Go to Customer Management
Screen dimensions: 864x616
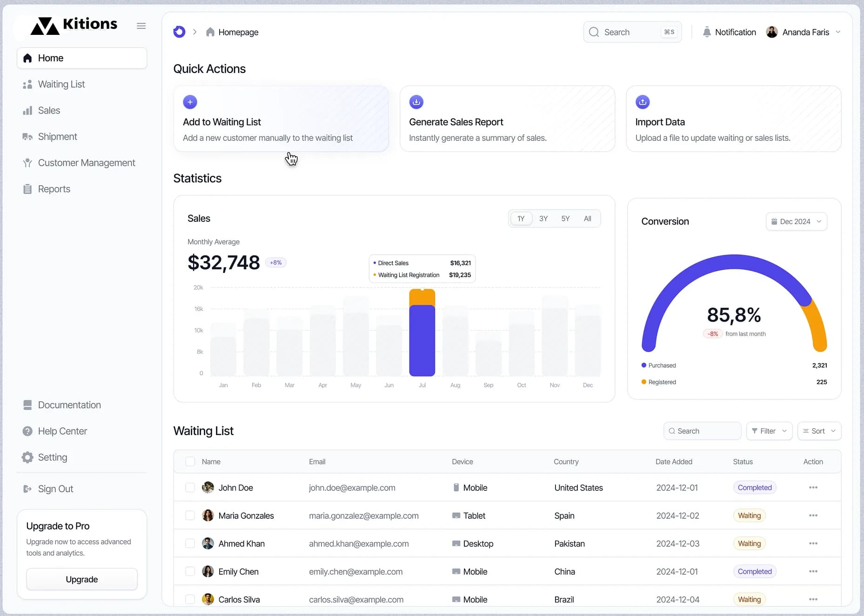[x=27, y=162]
